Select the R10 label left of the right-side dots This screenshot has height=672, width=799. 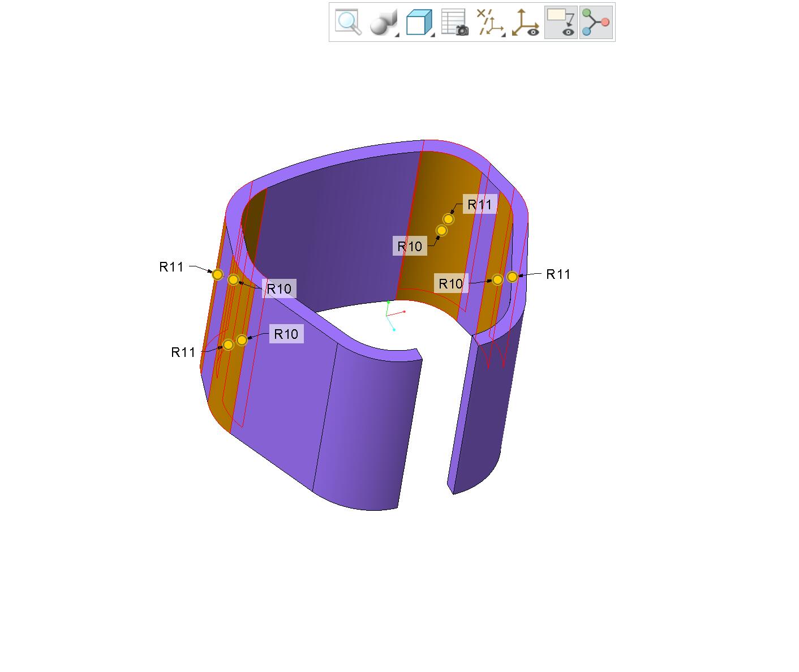(451, 283)
